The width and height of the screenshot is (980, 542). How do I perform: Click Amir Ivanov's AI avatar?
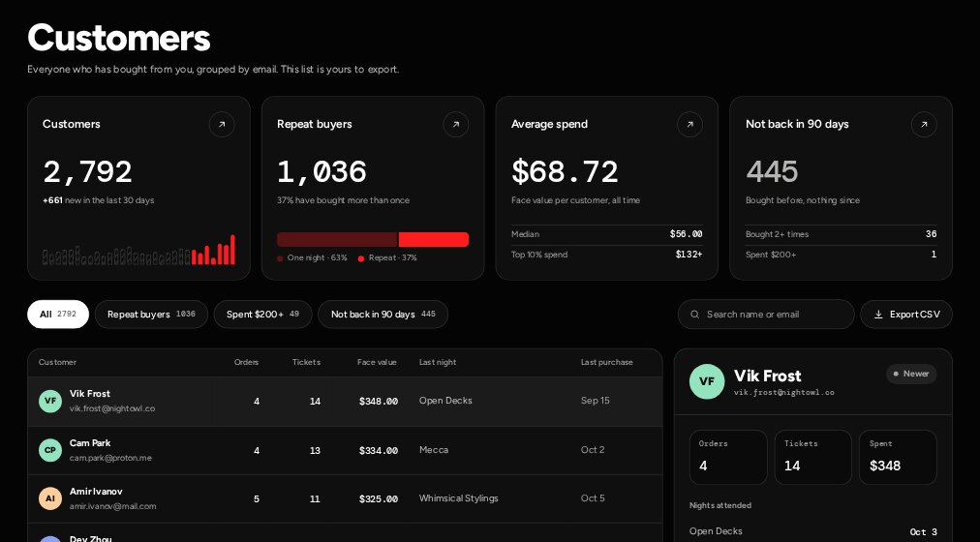coord(50,498)
